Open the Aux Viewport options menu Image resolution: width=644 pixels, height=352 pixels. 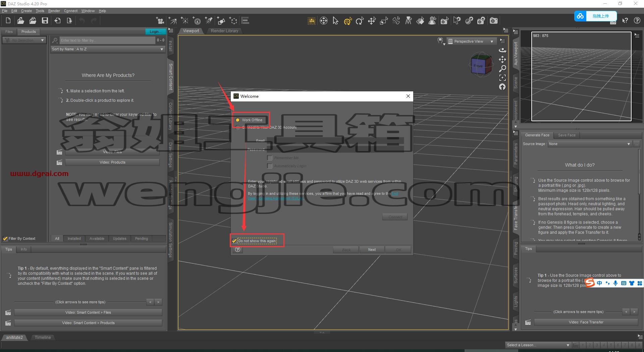point(637,36)
